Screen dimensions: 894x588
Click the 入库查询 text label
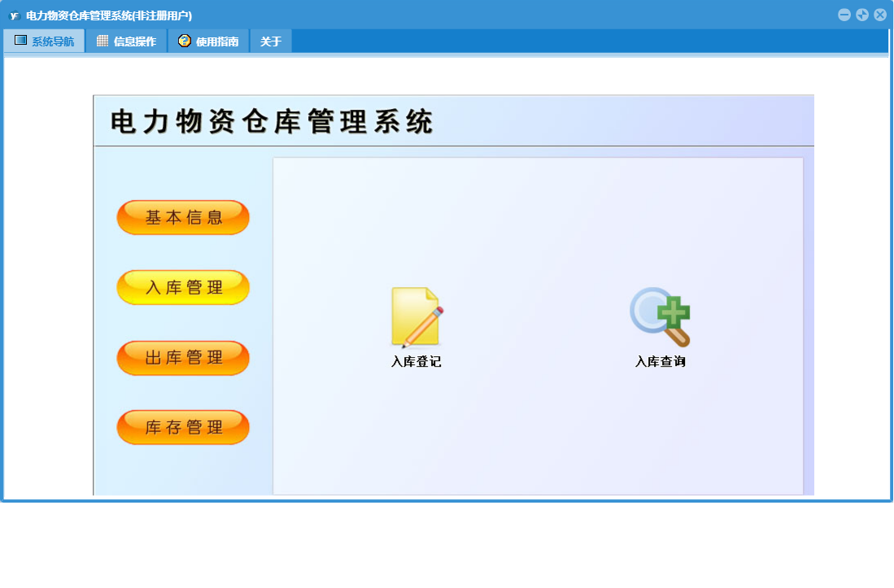pos(661,362)
